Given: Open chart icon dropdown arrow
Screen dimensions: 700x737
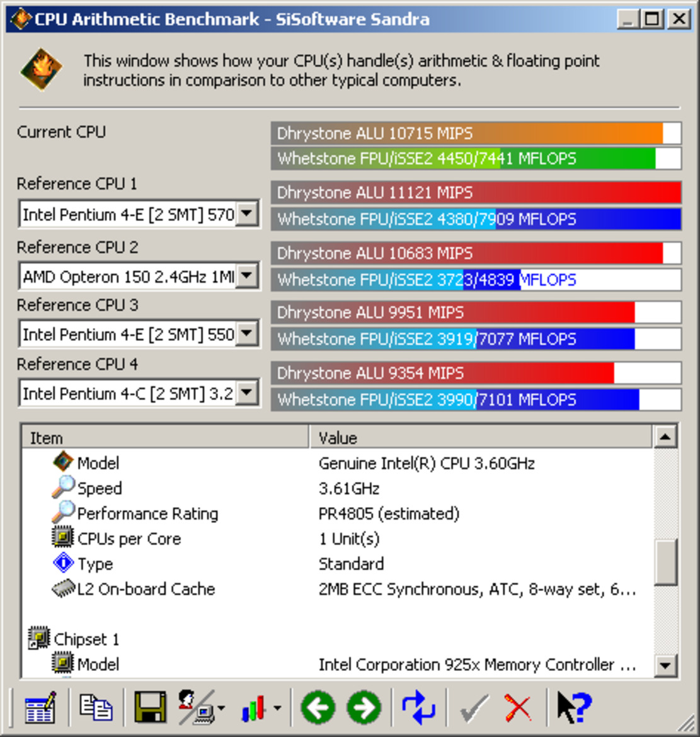Looking at the screenshot, I should click(x=277, y=707).
